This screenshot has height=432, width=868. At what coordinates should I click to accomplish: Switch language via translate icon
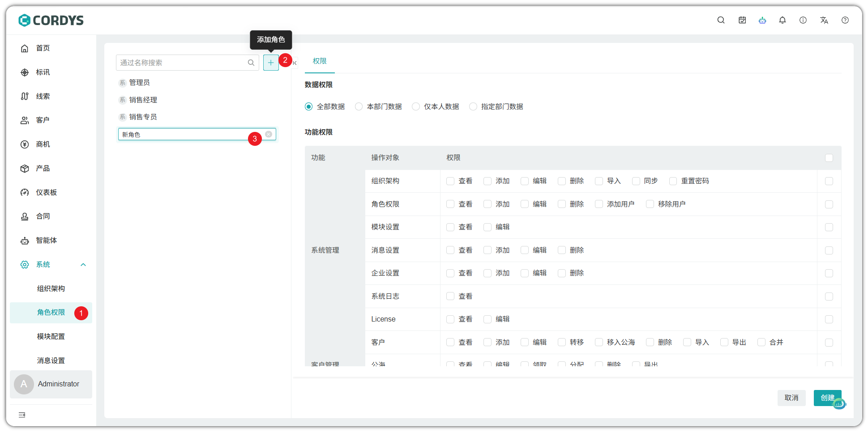coord(824,20)
